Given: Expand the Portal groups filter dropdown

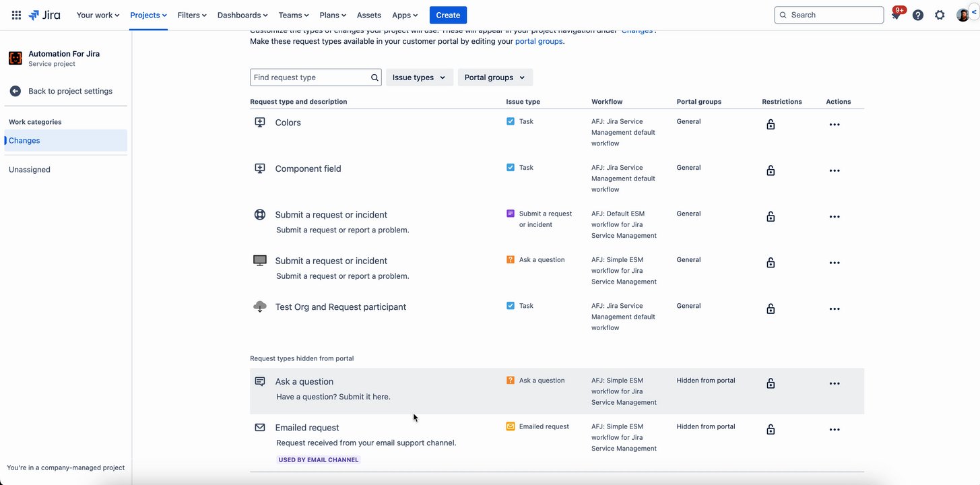Looking at the screenshot, I should click(495, 77).
